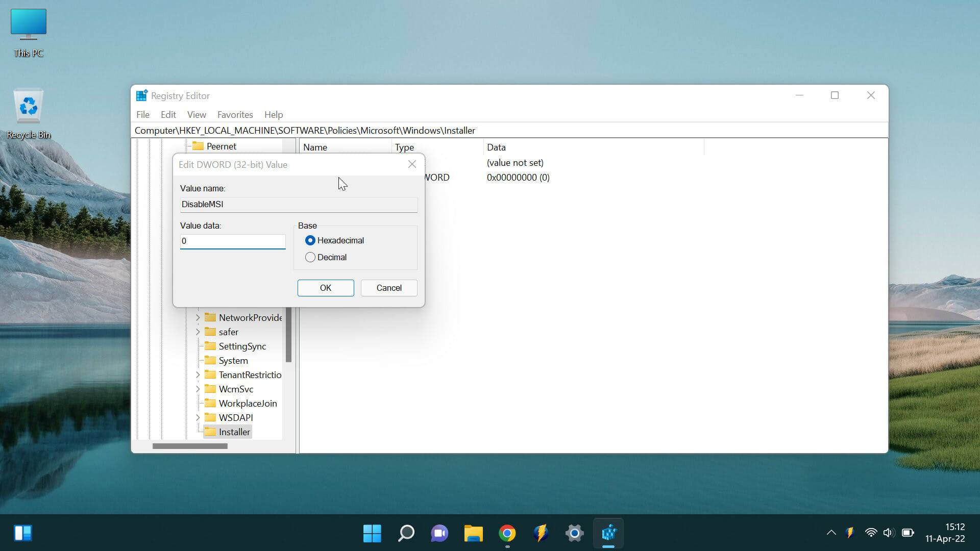Viewport: 980px width, 551px height.
Task: Click the tree horizontal scrollbar thumb
Action: click(190, 446)
